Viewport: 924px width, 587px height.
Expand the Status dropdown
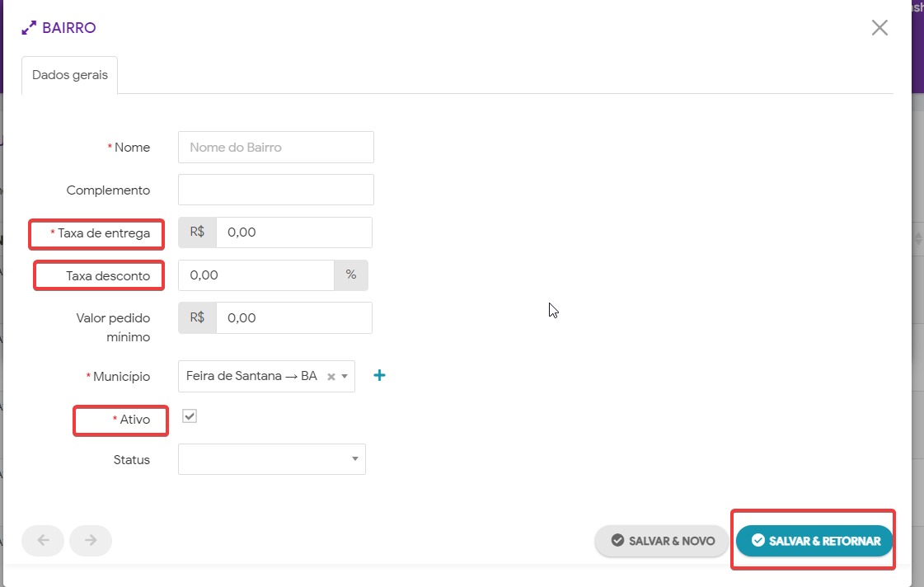tap(271, 459)
